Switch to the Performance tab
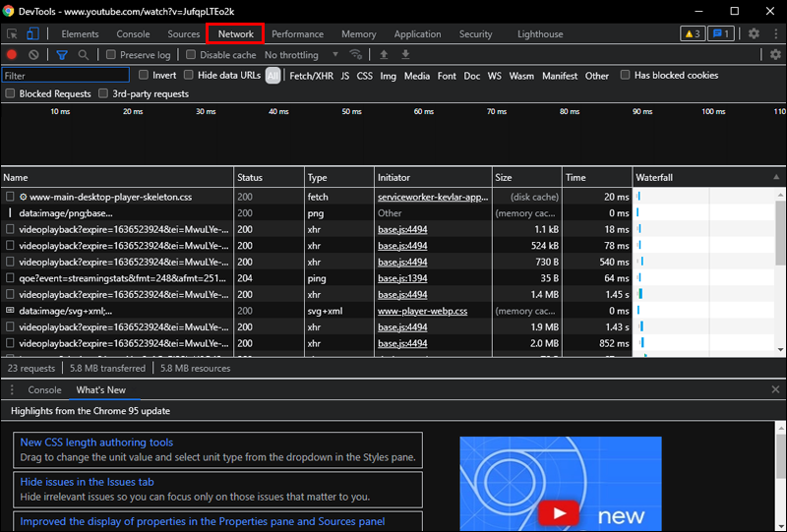 [297, 34]
